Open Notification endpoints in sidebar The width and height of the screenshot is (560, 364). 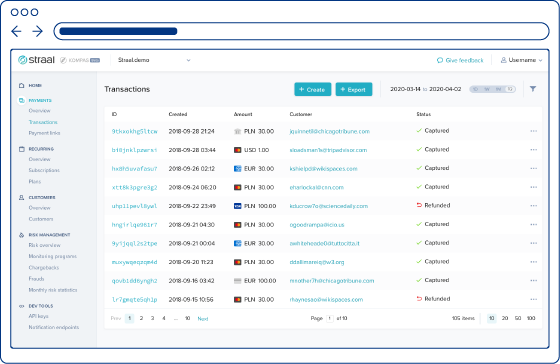54,327
